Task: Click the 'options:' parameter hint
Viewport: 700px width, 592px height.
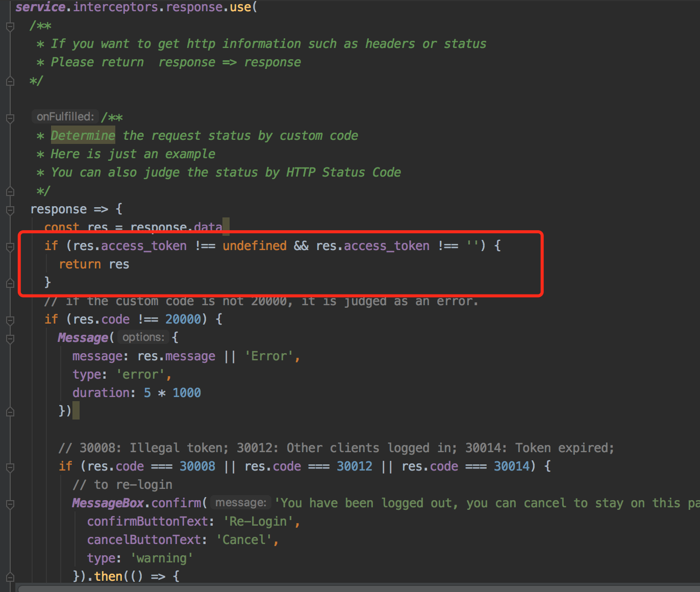Action: tap(143, 337)
